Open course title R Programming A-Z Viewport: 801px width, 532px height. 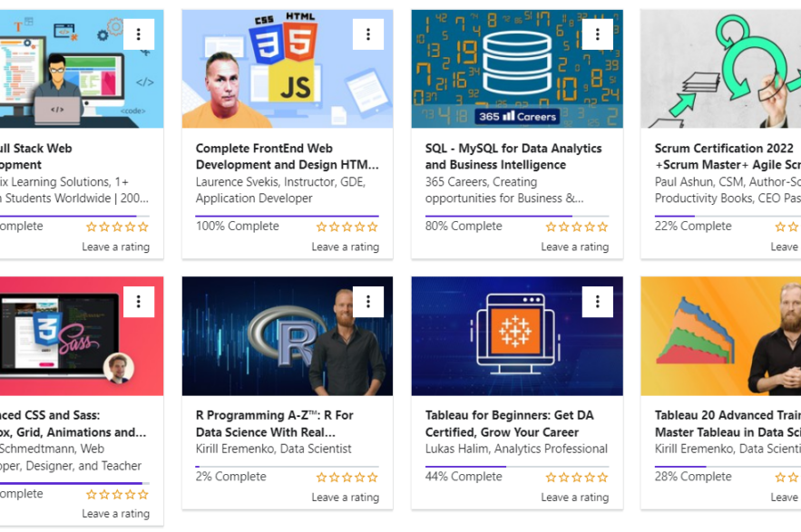tap(274, 424)
